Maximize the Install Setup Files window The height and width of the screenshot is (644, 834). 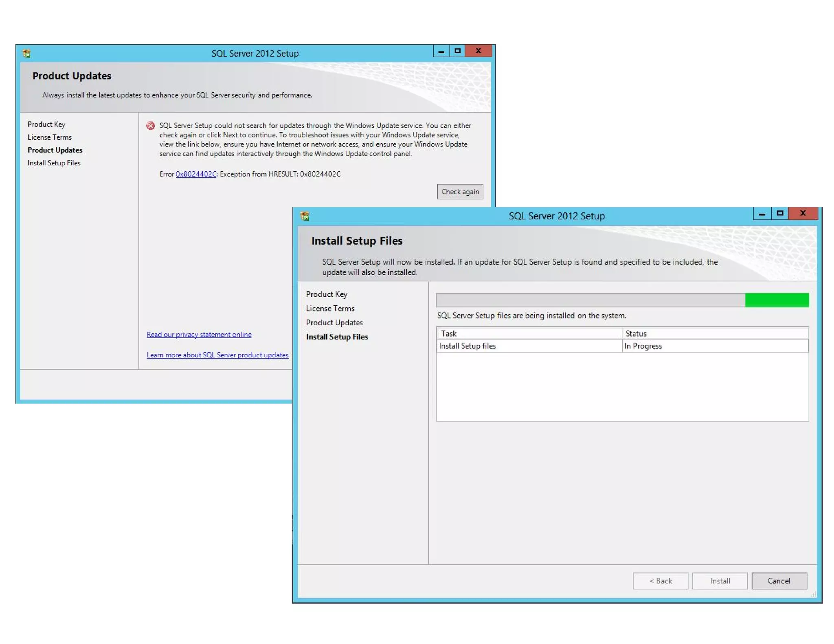(780, 213)
